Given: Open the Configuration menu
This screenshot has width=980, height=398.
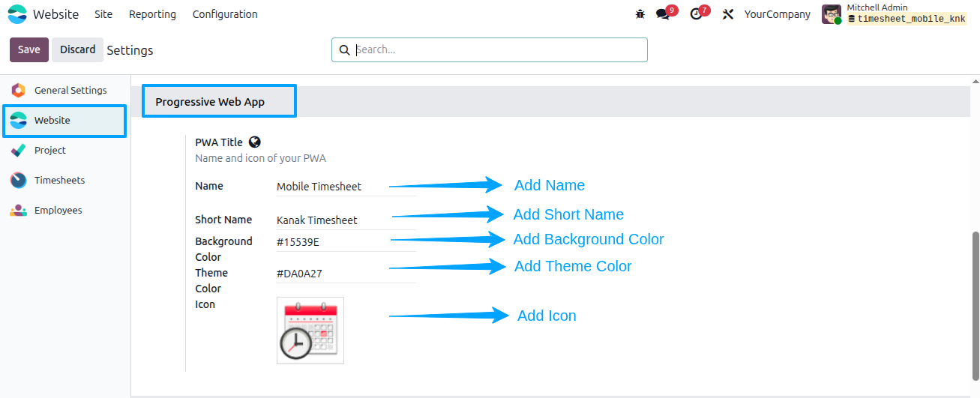Looking at the screenshot, I should pyautogui.click(x=225, y=14).
